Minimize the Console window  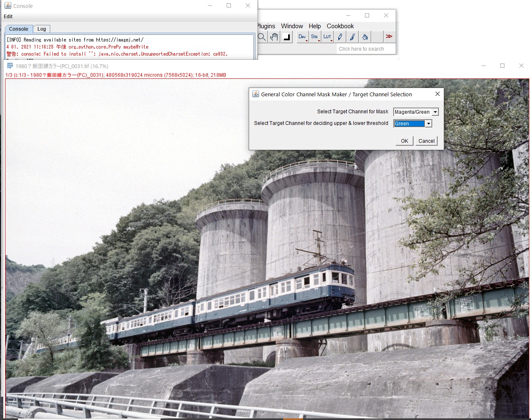(210, 6)
